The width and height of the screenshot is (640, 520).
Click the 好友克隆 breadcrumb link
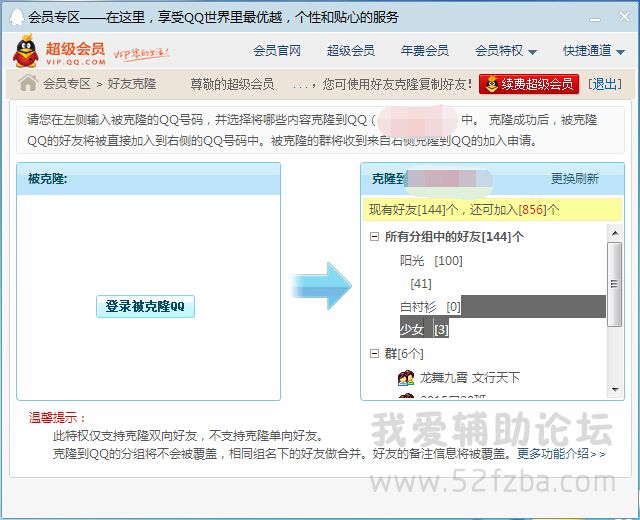(131, 84)
